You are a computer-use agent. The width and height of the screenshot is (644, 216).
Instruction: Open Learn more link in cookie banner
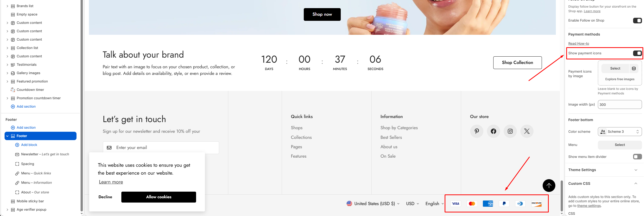click(x=111, y=182)
